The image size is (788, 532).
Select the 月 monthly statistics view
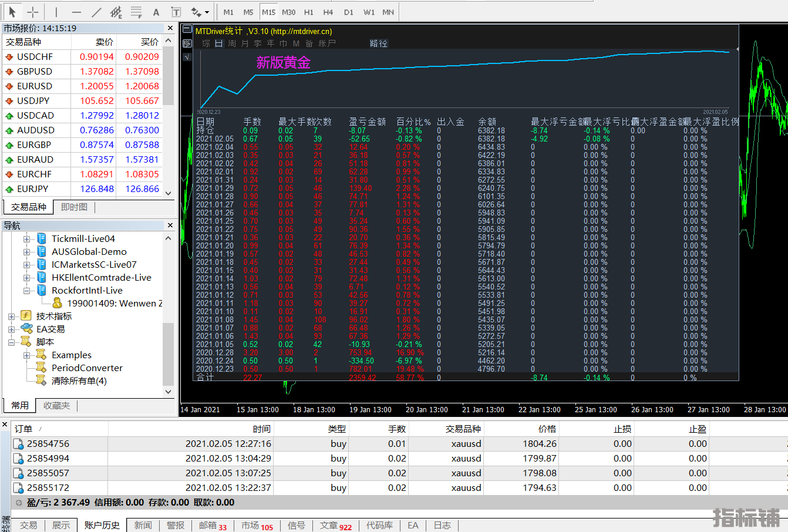245,43
